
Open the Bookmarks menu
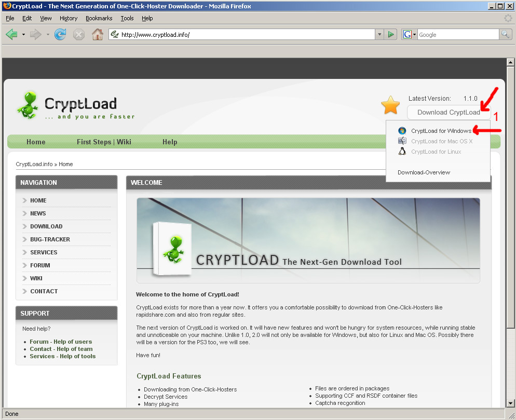(x=99, y=18)
